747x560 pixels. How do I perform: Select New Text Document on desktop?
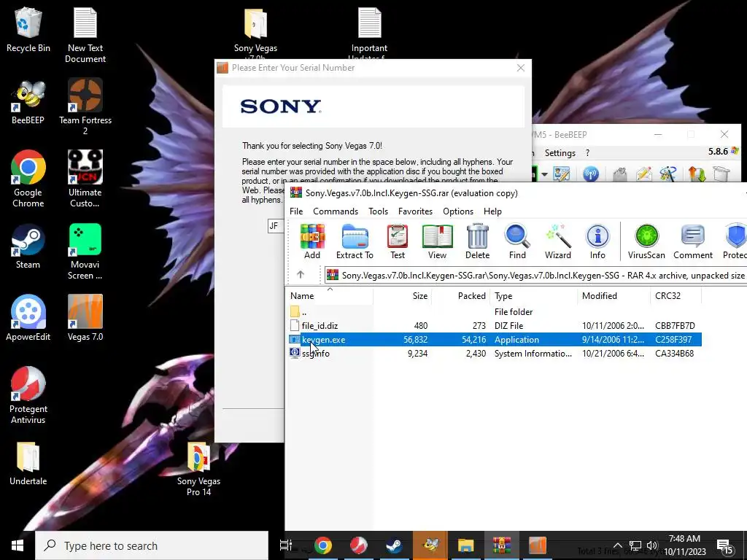tap(85, 36)
